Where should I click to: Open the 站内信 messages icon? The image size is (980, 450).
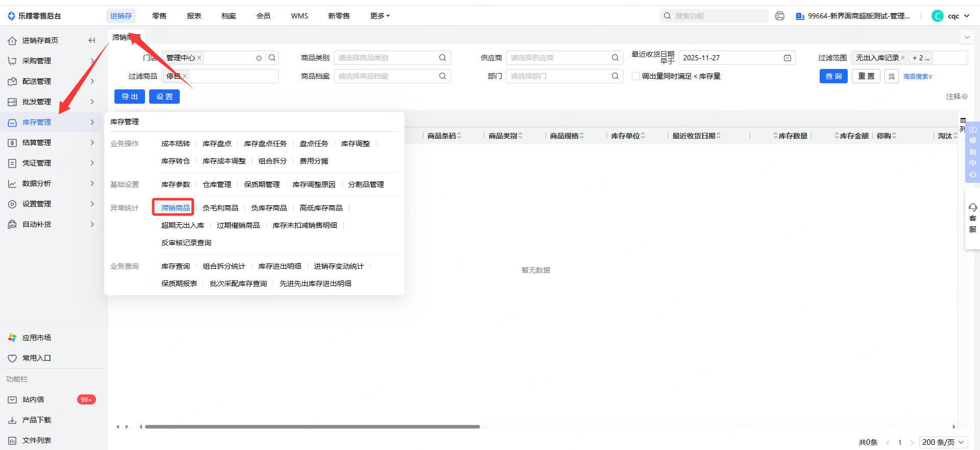click(x=12, y=399)
